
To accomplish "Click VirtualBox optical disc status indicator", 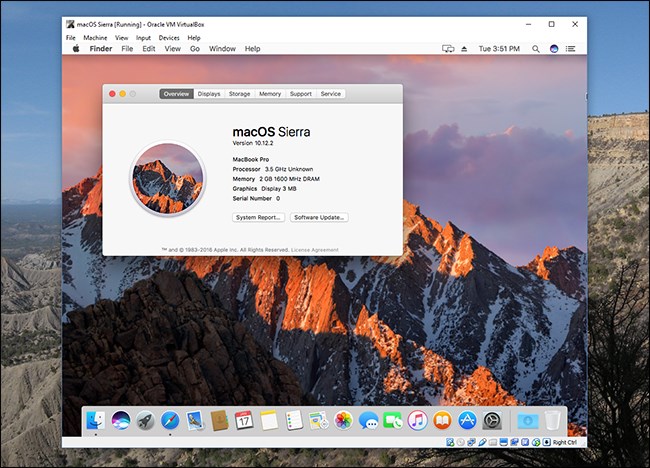I will tap(460, 442).
